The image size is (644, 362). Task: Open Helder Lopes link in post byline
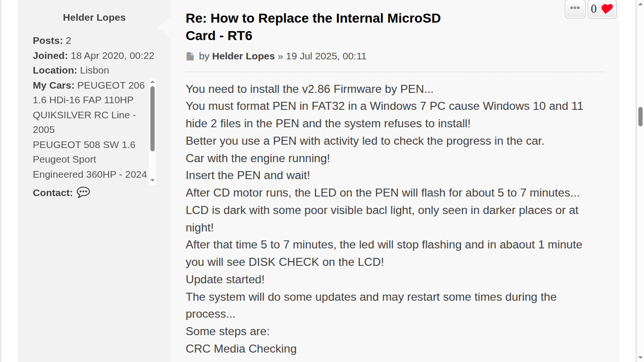(243, 56)
